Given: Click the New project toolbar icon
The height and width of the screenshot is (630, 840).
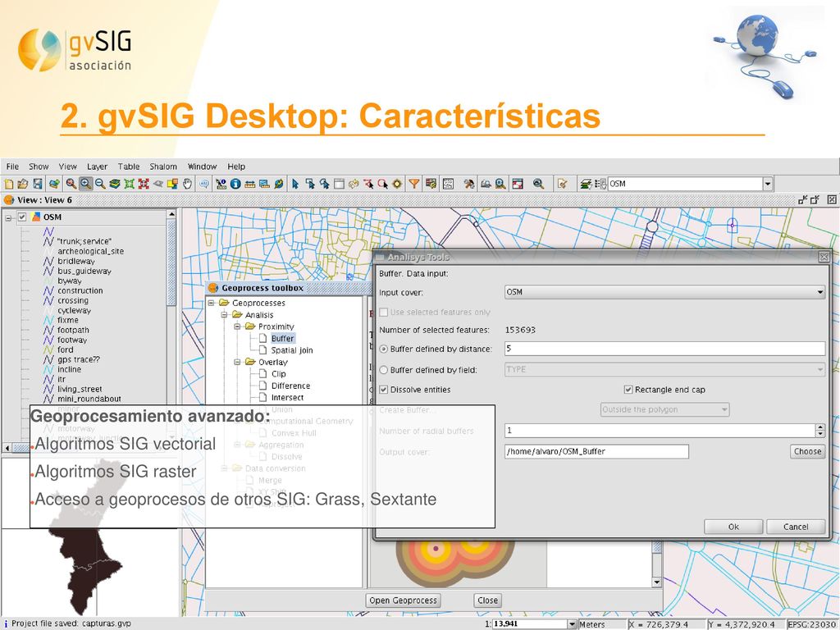Looking at the screenshot, I should 8,184.
